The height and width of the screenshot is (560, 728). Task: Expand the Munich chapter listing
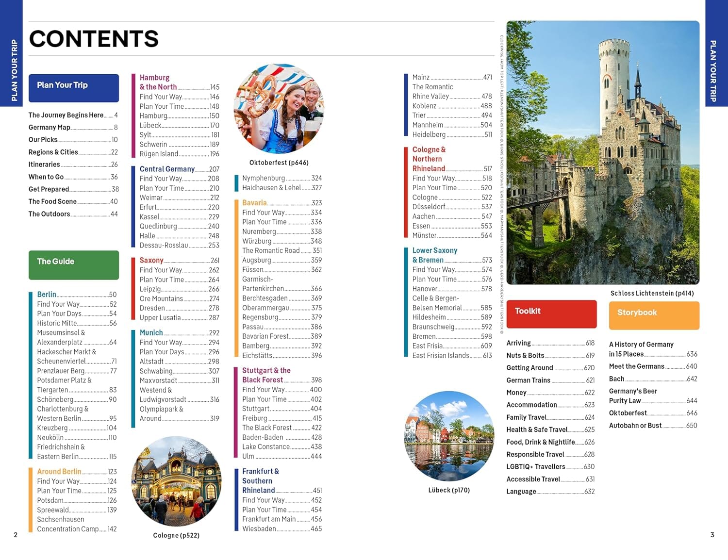coord(151,332)
